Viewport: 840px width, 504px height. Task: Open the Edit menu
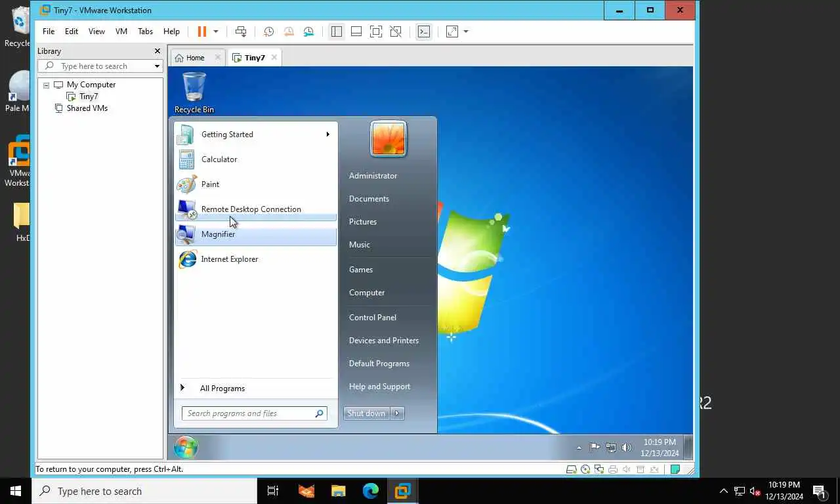pyautogui.click(x=72, y=31)
